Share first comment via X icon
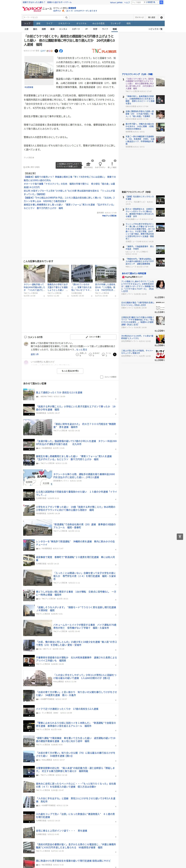 [114, 354]
